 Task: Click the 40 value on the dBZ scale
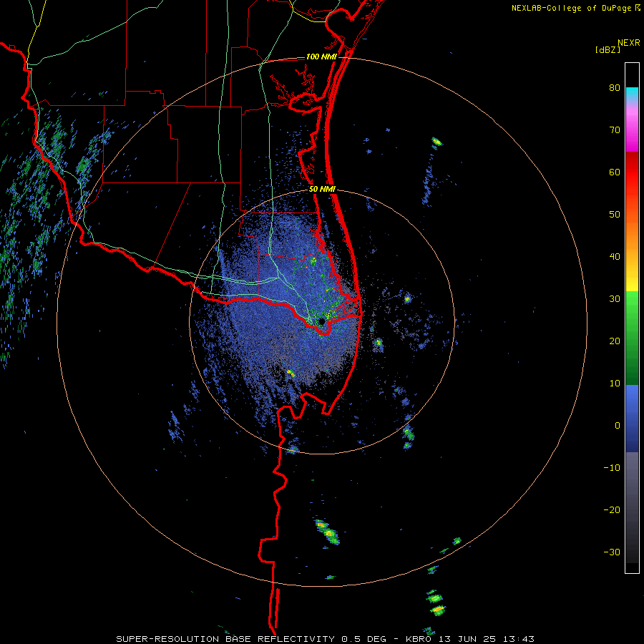pyautogui.click(x=615, y=257)
